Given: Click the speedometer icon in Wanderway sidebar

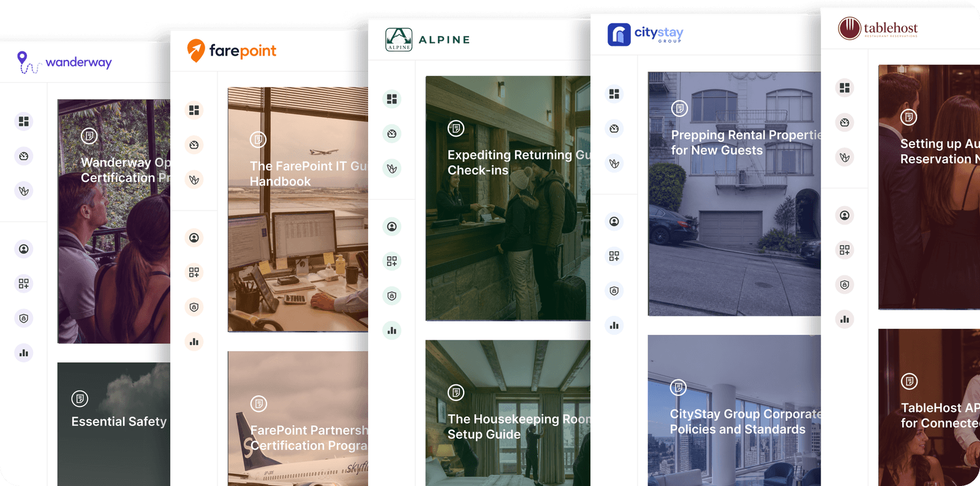Looking at the screenshot, I should click(24, 156).
